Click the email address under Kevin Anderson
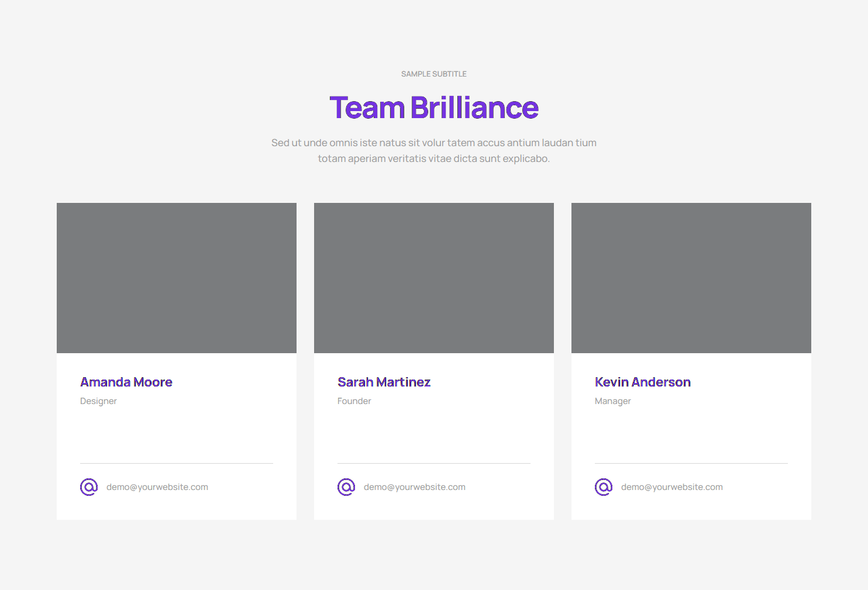868x590 pixels. coord(672,487)
